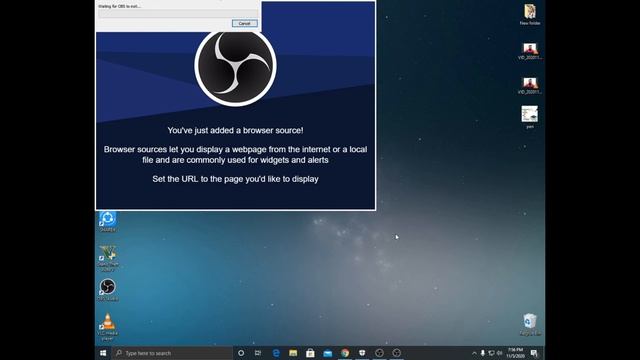Open the Windows Start menu

coord(103,353)
